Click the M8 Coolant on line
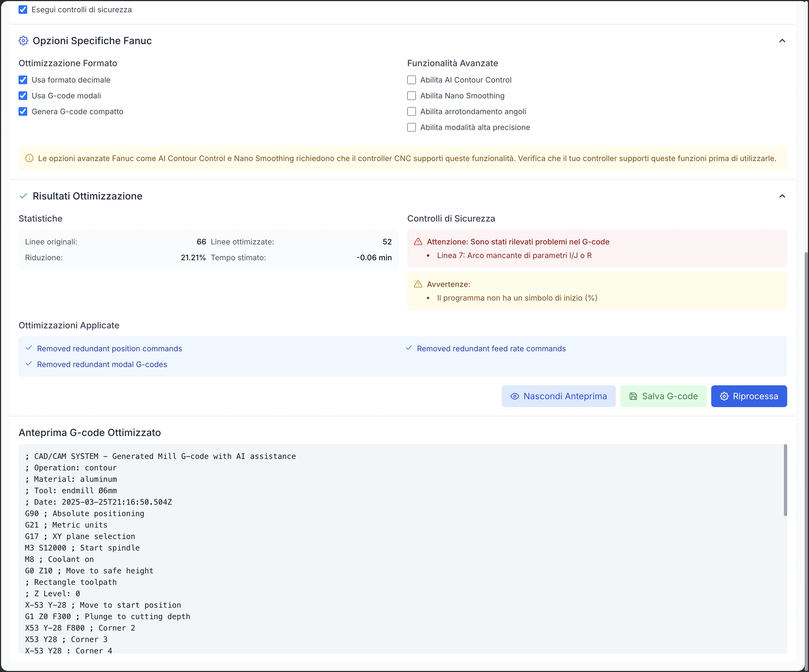This screenshot has height=672, width=809. 59,559
